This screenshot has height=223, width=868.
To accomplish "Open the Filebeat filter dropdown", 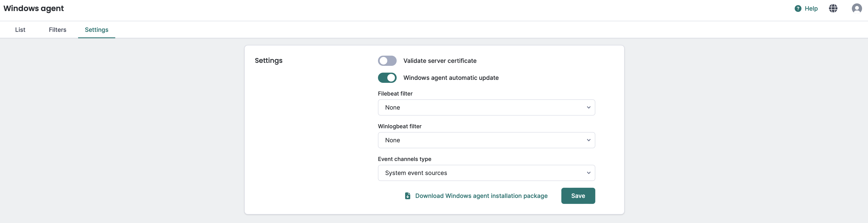I will pos(486,107).
